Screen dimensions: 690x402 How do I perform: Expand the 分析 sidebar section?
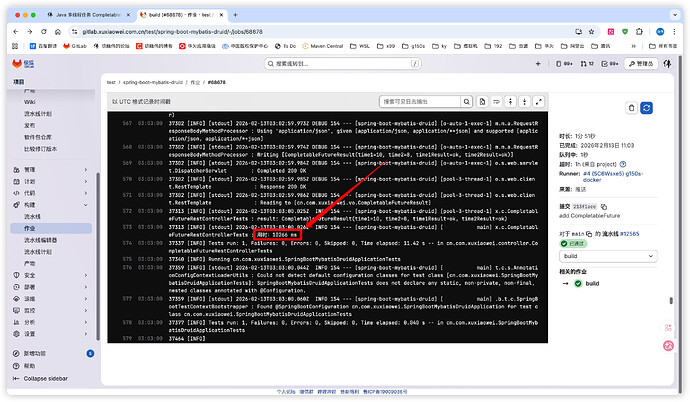pos(51,322)
